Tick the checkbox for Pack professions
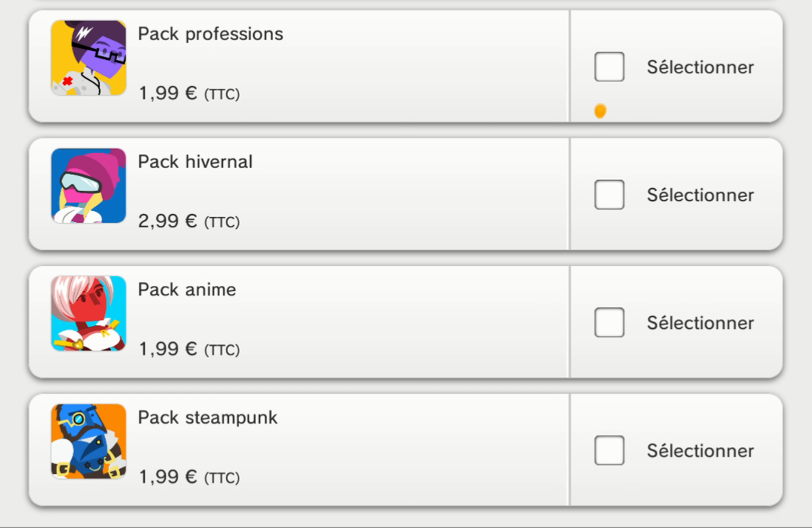The height and width of the screenshot is (528, 812). pos(609,67)
